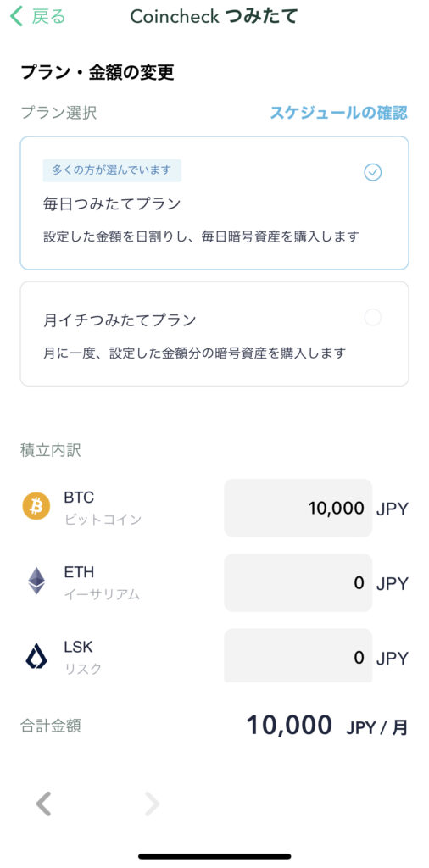Open スケジュールの確認 link

click(x=338, y=113)
